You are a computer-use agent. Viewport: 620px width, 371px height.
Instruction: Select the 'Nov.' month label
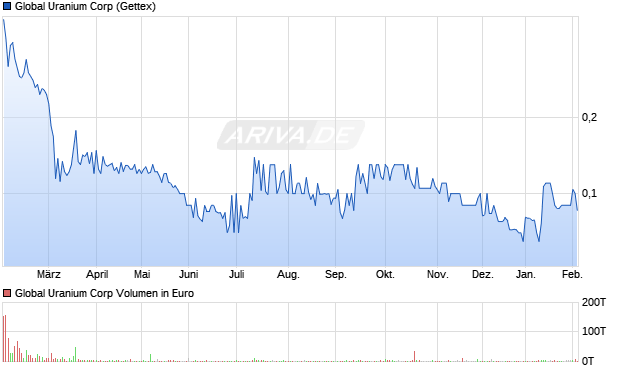[438, 274]
